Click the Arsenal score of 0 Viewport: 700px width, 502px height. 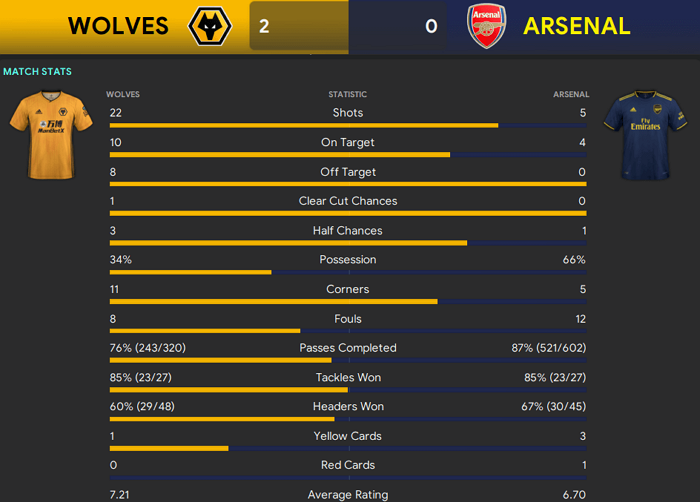click(431, 26)
